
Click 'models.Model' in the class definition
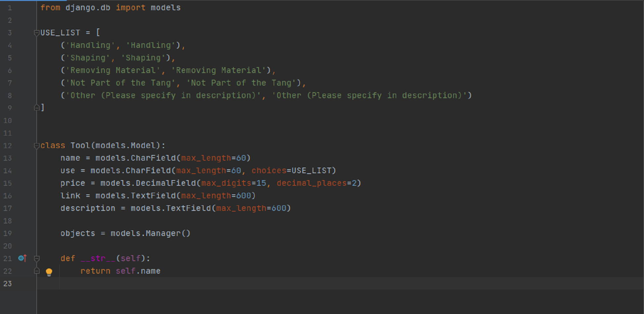125,146
